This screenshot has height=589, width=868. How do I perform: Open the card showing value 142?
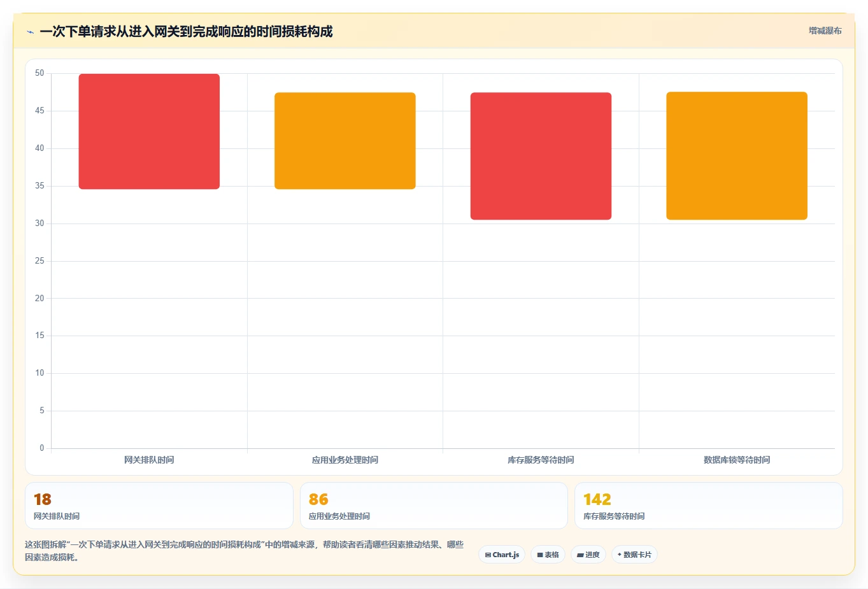point(709,506)
